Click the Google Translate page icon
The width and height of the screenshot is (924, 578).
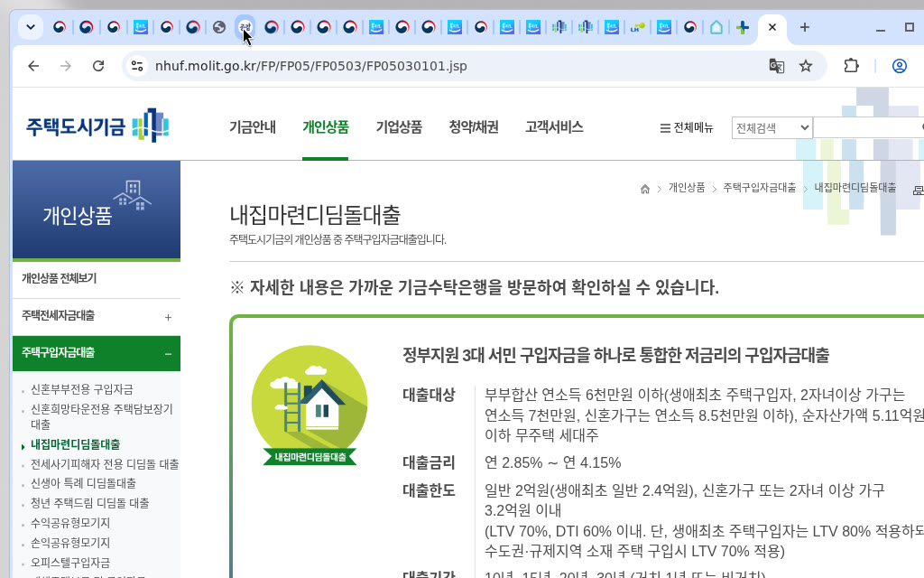777,66
